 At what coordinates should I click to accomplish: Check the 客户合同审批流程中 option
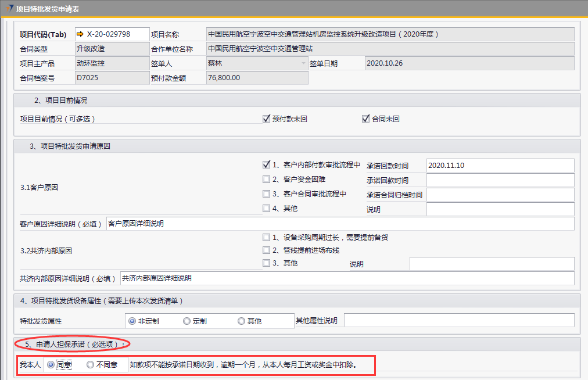point(267,194)
